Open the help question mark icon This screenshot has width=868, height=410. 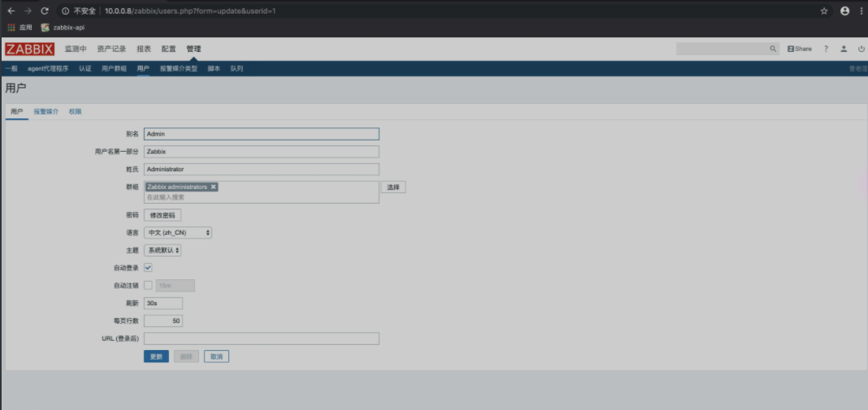pyautogui.click(x=826, y=49)
